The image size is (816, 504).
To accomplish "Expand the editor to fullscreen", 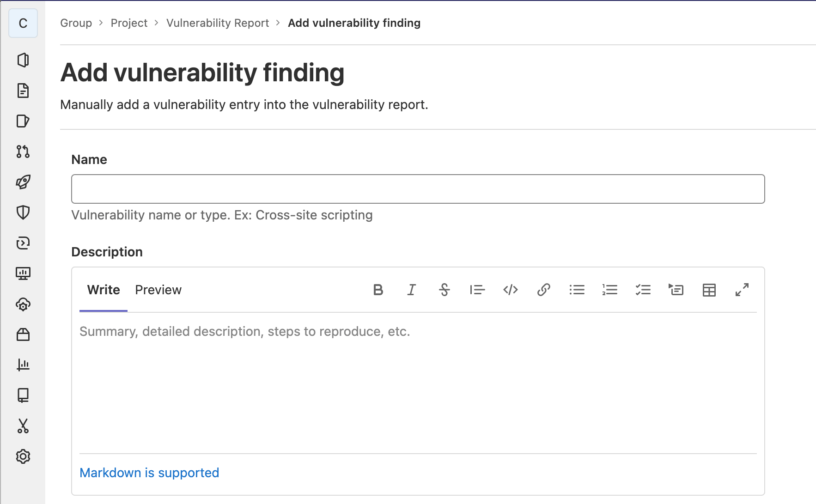I will point(742,290).
